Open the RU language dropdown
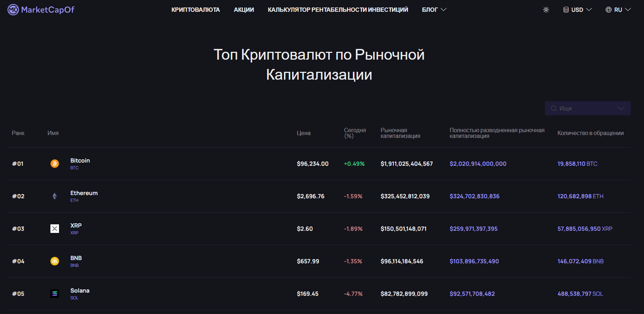This screenshot has height=314, width=644. pos(618,10)
